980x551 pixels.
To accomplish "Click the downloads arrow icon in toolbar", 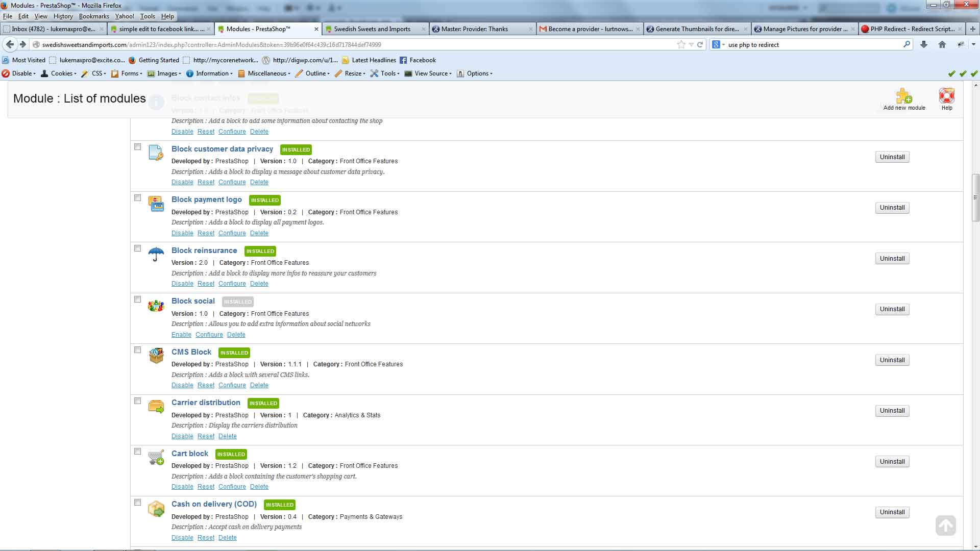I will (923, 45).
